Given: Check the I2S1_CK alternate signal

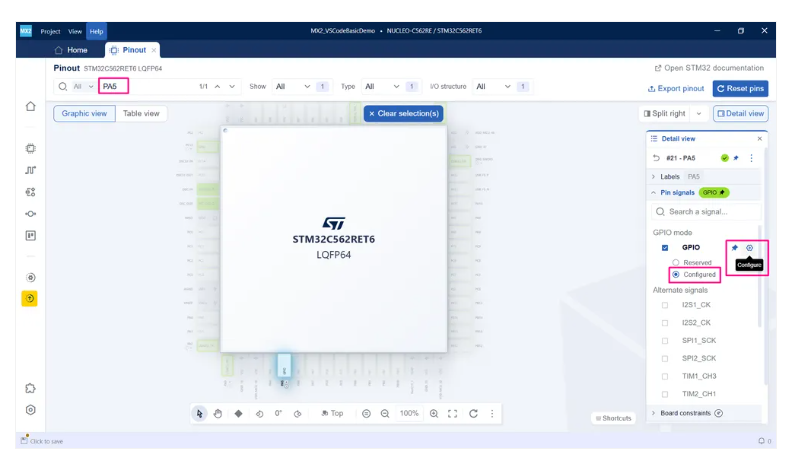Looking at the screenshot, I should tap(665, 305).
